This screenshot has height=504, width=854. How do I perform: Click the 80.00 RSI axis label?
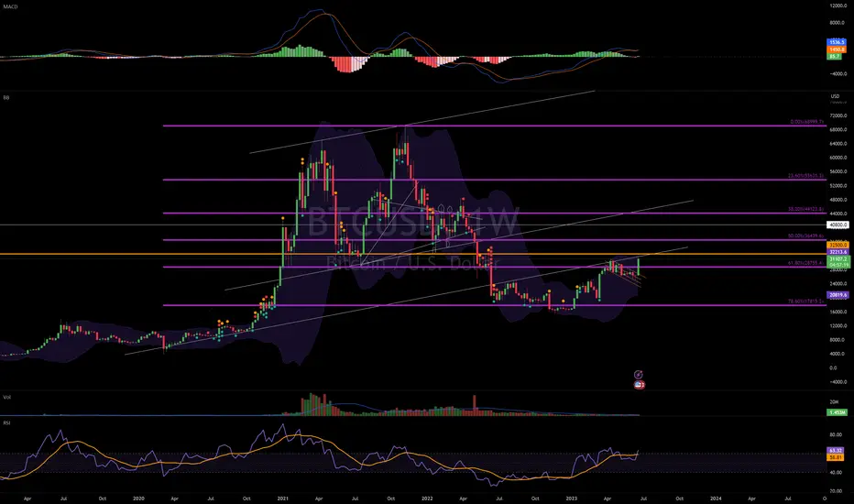point(836,434)
